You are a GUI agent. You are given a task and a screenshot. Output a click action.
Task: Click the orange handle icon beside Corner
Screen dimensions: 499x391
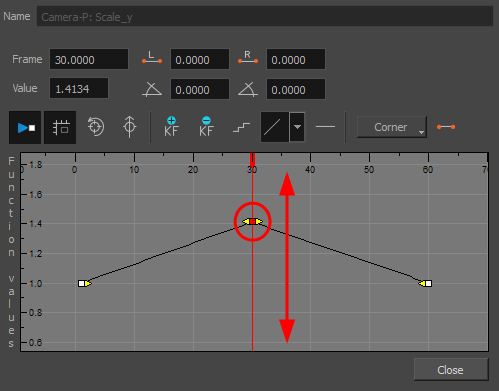(x=446, y=127)
